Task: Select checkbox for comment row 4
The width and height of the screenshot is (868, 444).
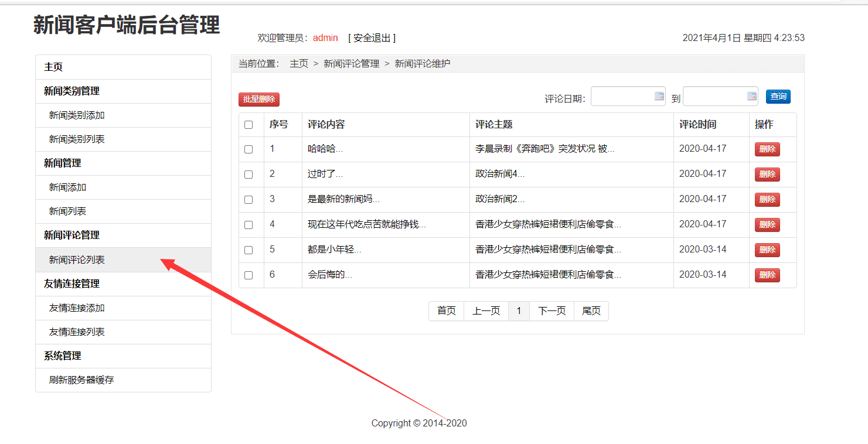Action: (249, 225)
